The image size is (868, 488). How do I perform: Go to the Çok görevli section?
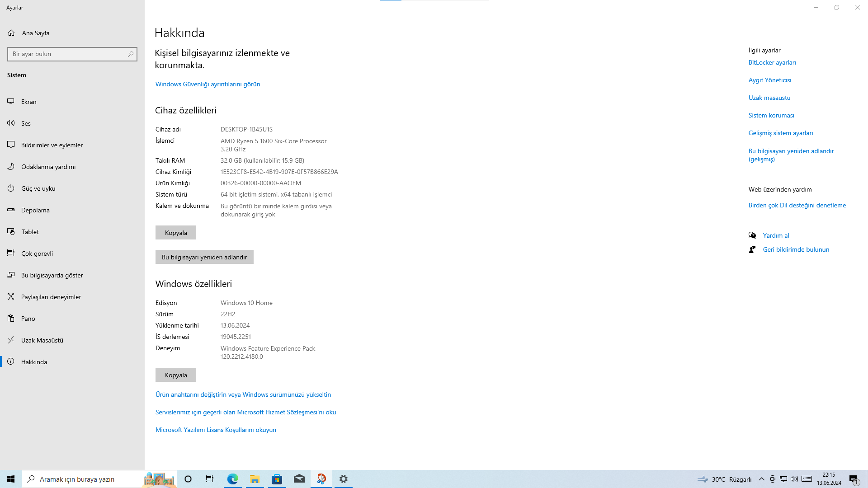(37, 253)
